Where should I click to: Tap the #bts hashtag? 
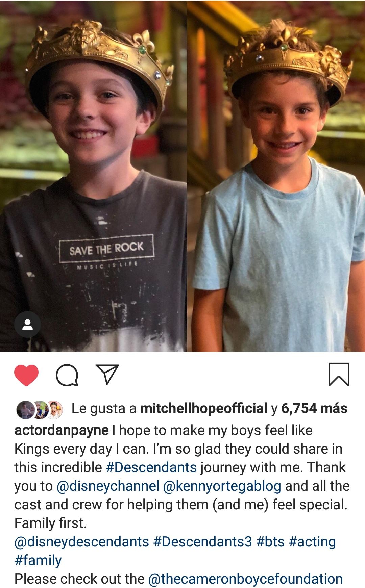271,542
